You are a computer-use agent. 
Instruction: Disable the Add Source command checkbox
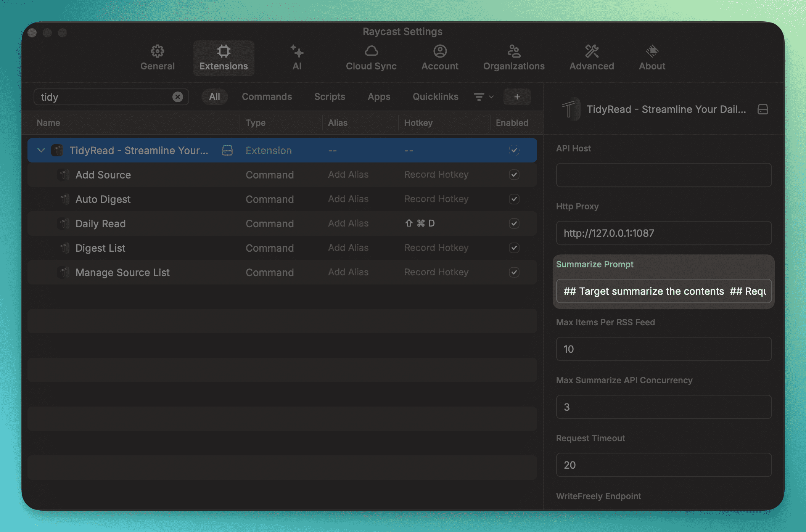(514, 175)
